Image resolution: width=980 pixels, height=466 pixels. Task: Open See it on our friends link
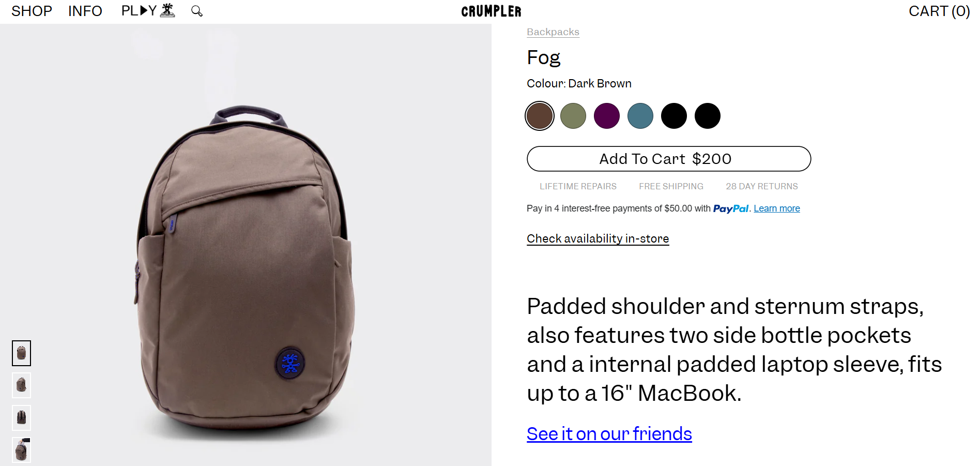click(609, 434)
